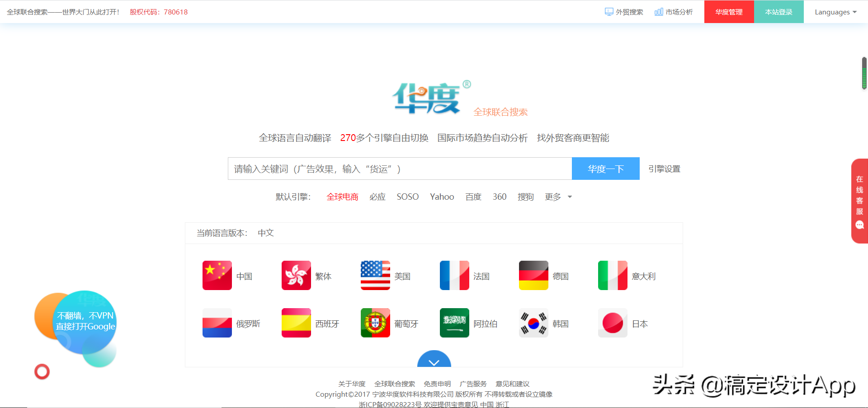
Task: Click the small red ring icon
Action: [42, 371]
